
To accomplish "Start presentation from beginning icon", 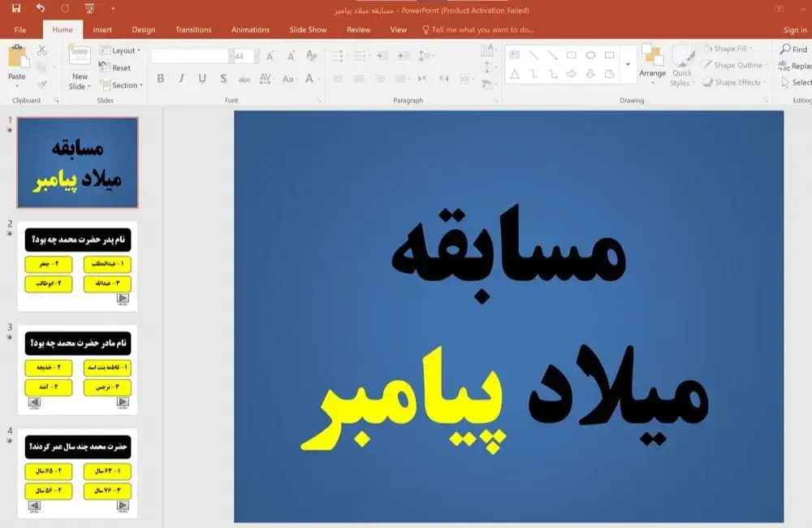I will (x=89, y=8).
